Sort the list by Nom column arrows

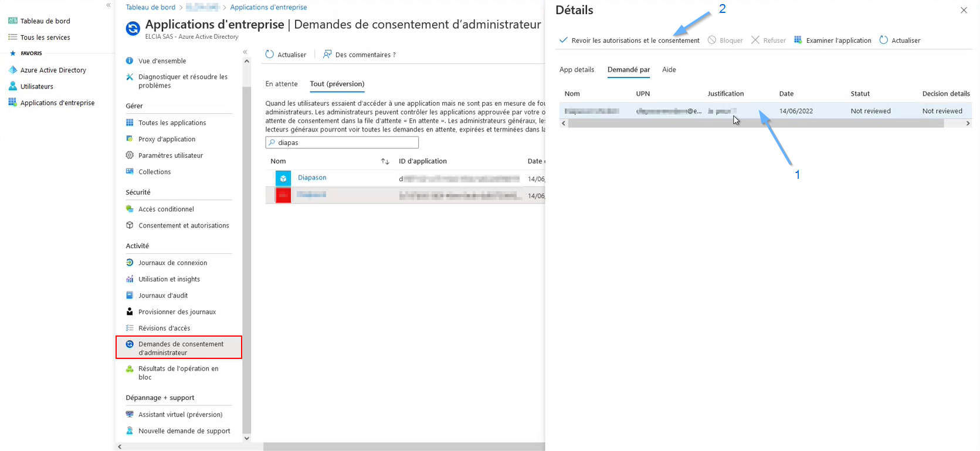click(x=385, y=161)
